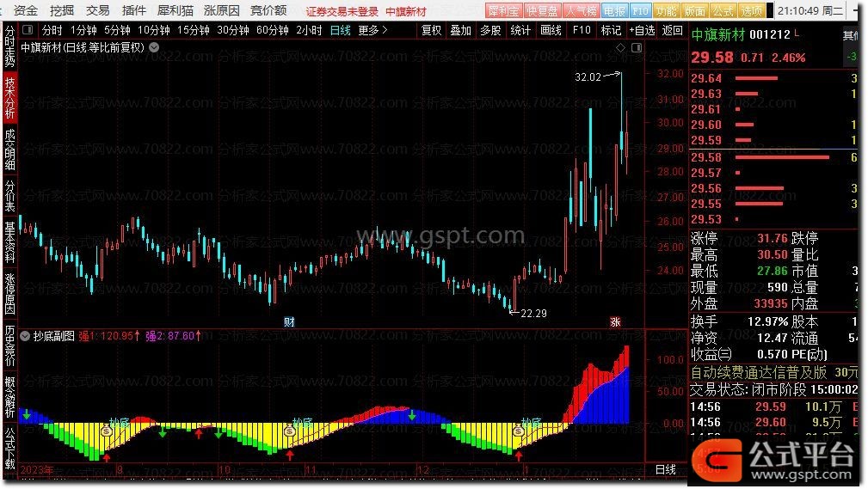Image resolution: width=868 pixels, height=489 pixels.
Task: Click F10 in the chart toolbar
Action: point(582,30)
